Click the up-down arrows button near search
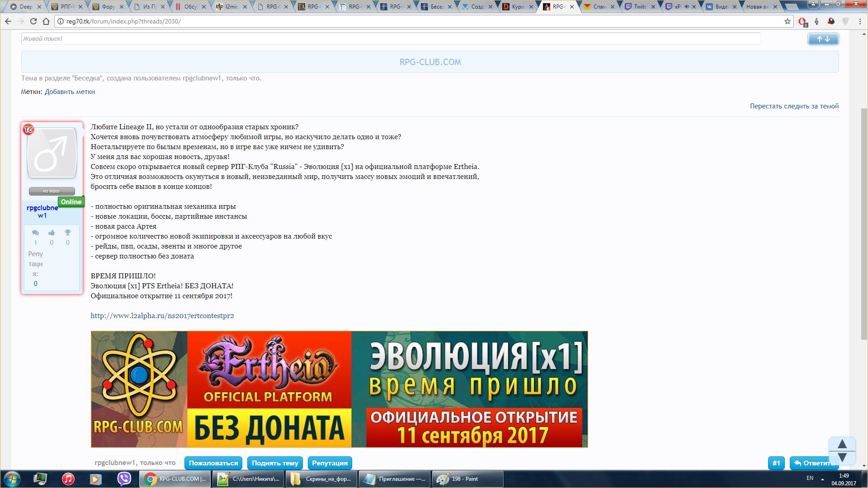This screenshot has width=868, height=488. click(823, 39)
